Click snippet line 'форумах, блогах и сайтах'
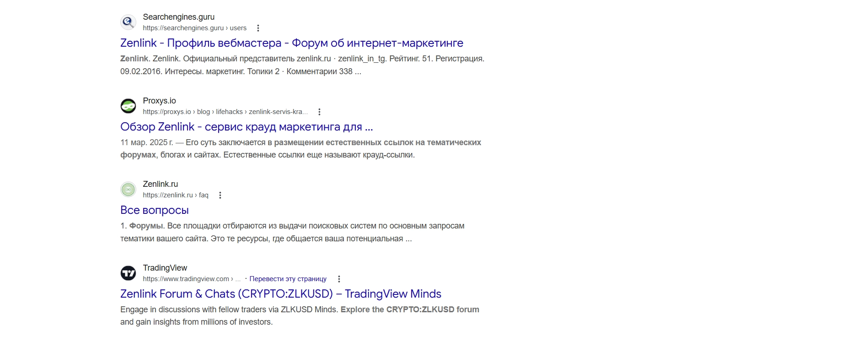The width and height of the screenshot is (868, 348). (x=268, y=155)
